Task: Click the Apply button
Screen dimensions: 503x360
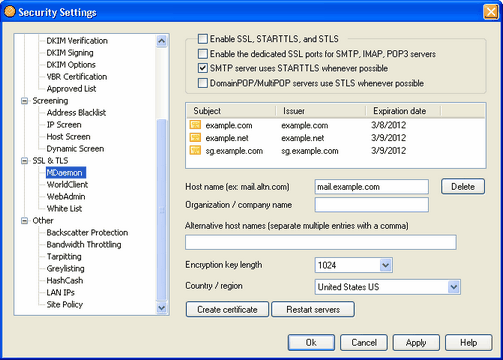Action: [416, 342]
